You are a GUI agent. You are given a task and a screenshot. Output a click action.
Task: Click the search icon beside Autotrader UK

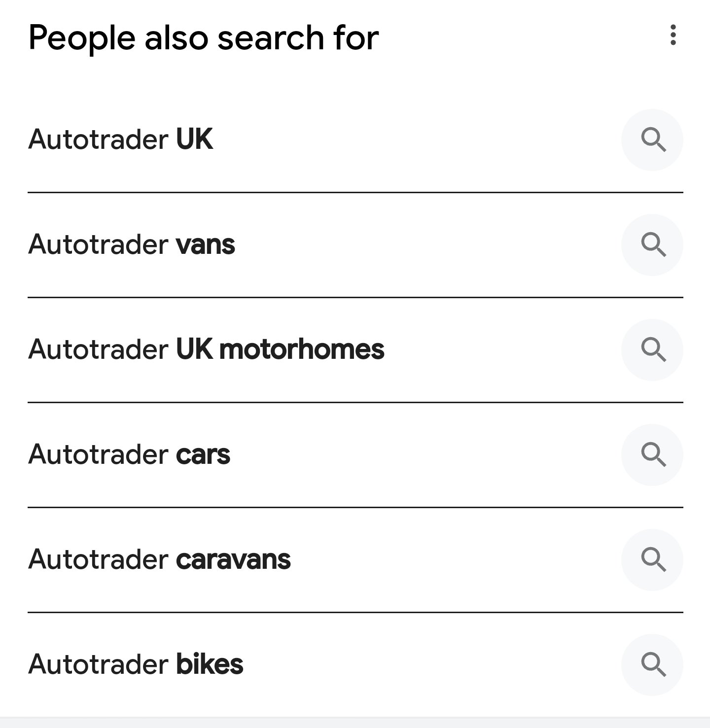(x=652, y=140)
